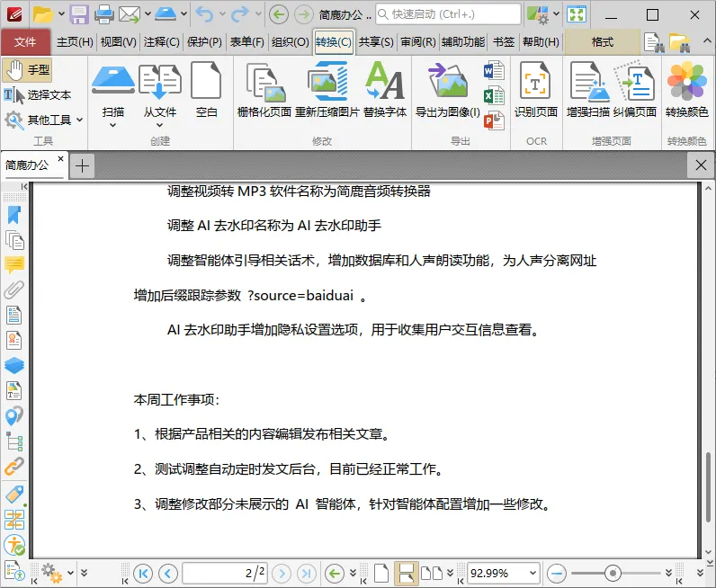Export to Word document icon
The width and height of the screenshot is (716, 588).
point(494,70)
